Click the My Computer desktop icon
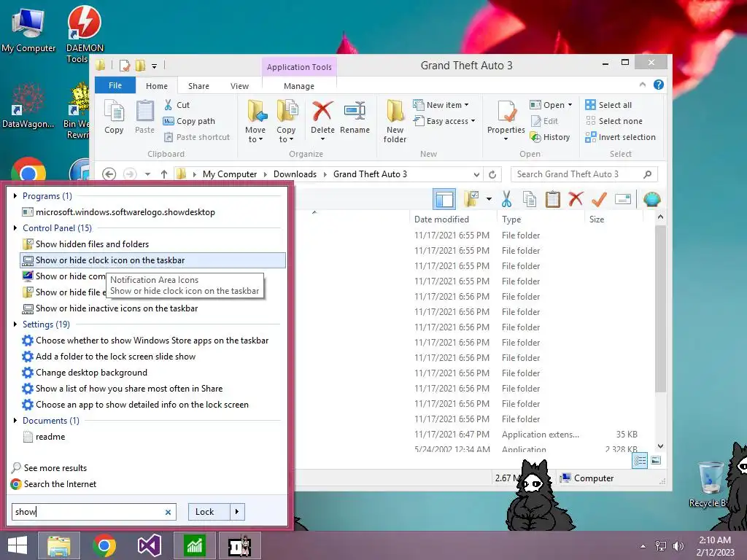 (x=28, y=30)
